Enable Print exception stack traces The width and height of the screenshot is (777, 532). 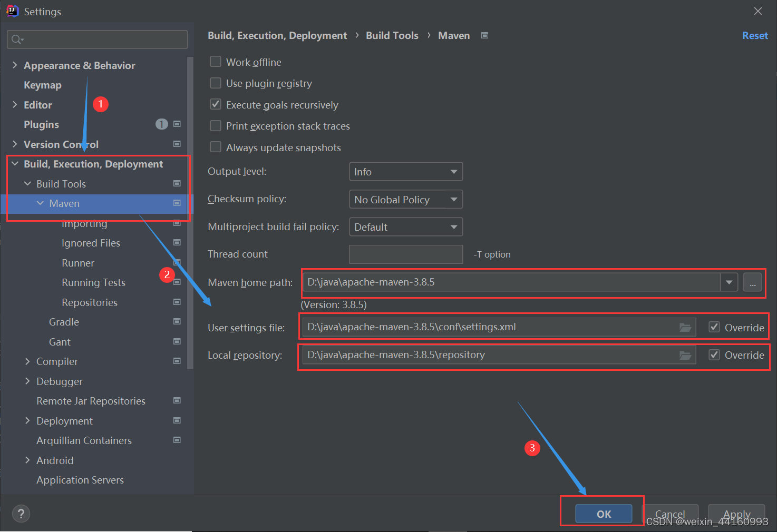pyautogui.click(x=216, y=125)
